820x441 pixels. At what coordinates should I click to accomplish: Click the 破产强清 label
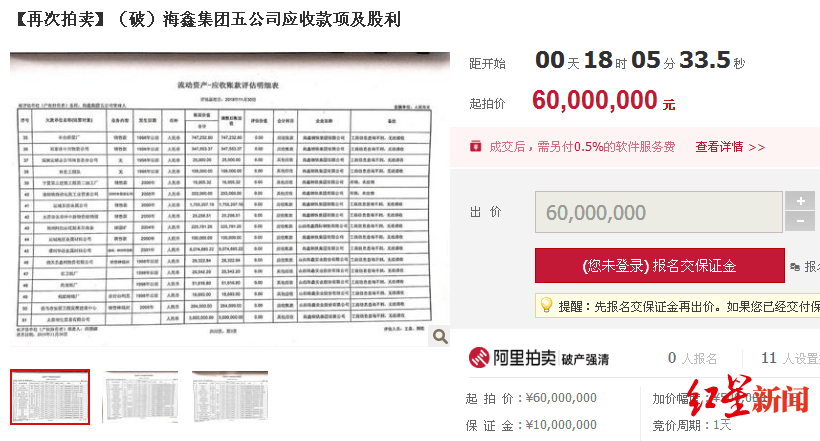(585, 359)
